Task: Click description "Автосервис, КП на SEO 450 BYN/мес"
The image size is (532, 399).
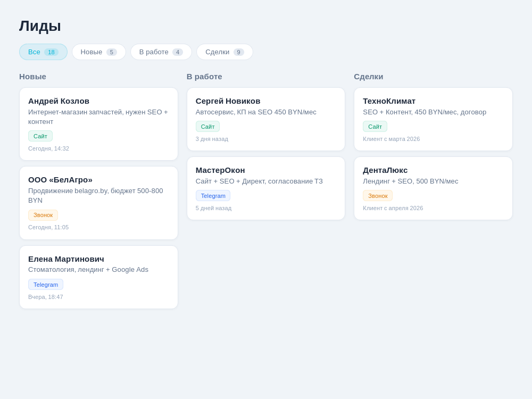Action: pyautogui.click(x=256, y=112)
